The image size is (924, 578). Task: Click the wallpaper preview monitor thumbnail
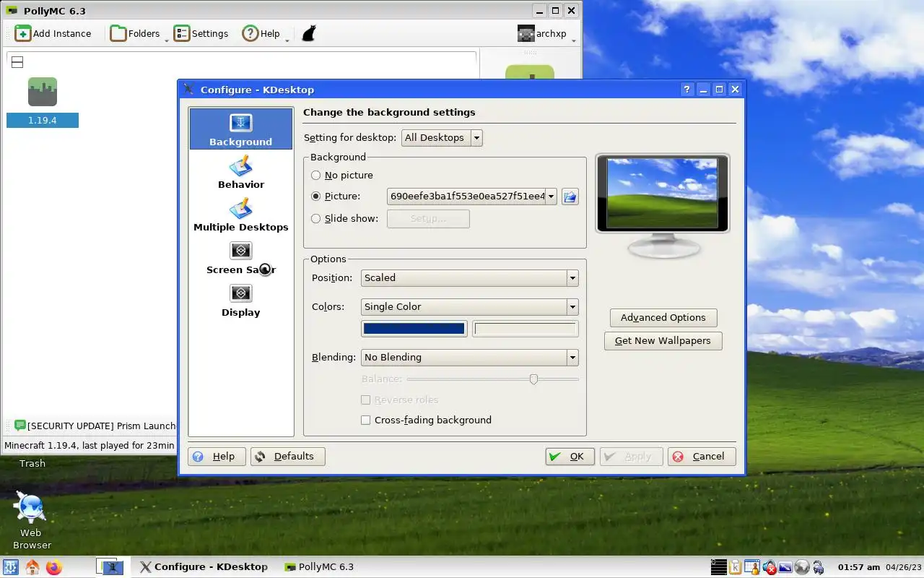coord(662,194)
